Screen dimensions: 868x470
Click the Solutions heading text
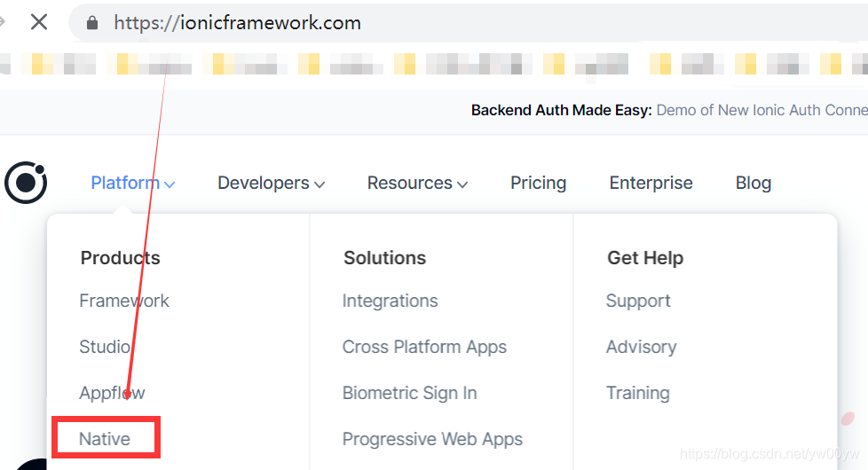pyautogui.click(x=384, y=258)
